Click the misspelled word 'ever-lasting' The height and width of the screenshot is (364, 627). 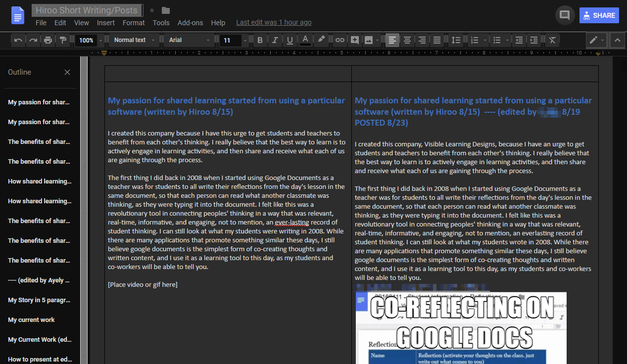[292, 223]
